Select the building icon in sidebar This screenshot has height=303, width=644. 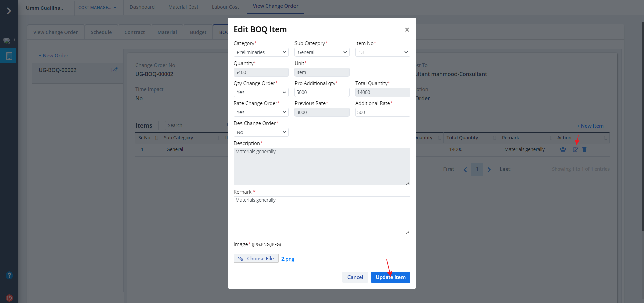[9, 56]
